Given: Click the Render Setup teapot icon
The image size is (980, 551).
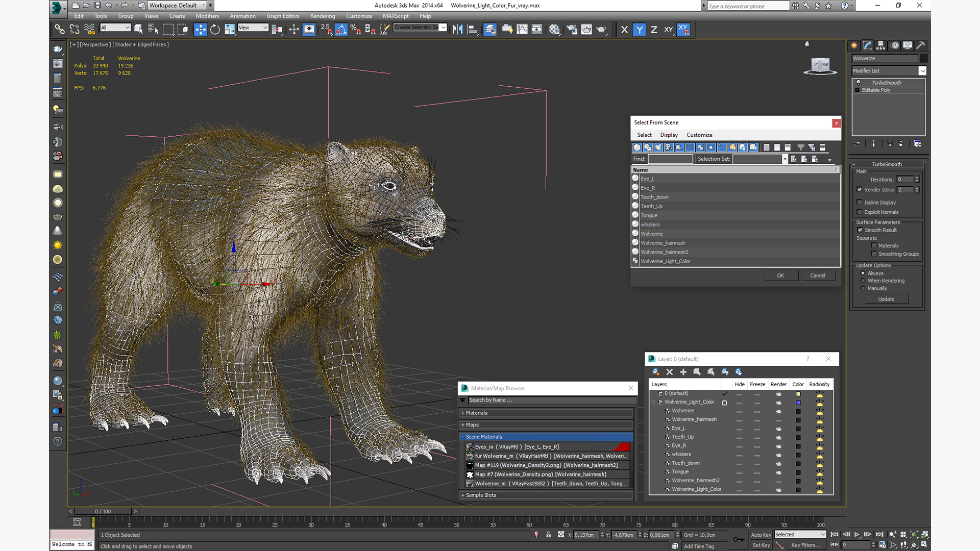Looking at the screenshot, I should (572, 30).
